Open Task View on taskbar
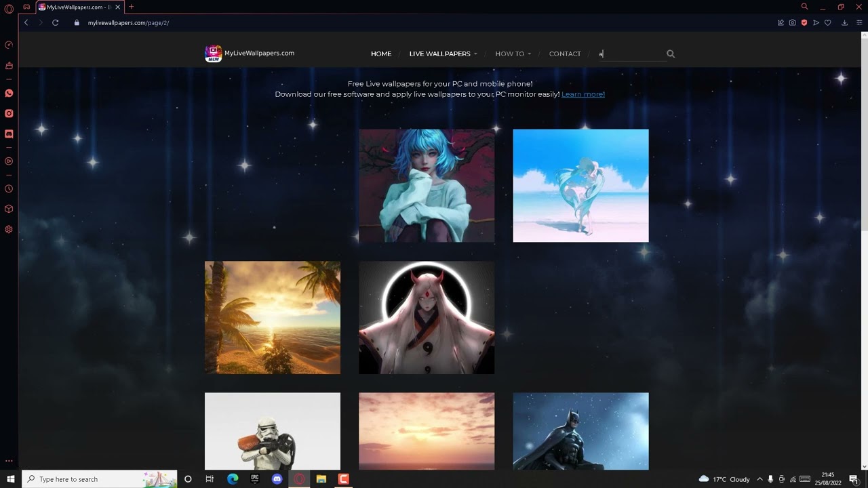Image resolution: width=868 pixels, height=488 pixels. (210, 479)
